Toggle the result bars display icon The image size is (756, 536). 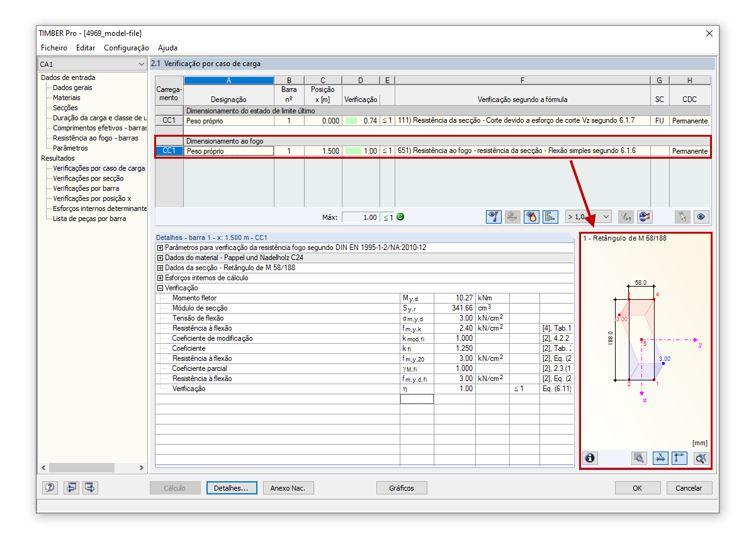click(x=550, y=217)
